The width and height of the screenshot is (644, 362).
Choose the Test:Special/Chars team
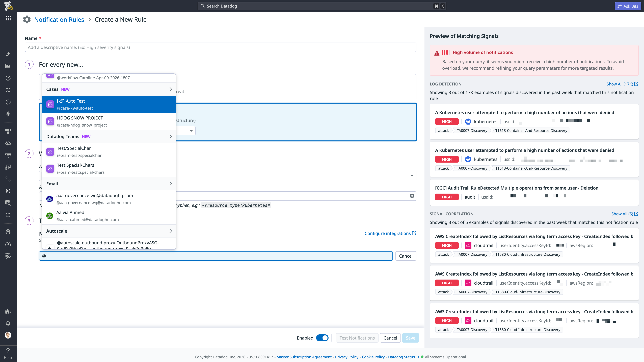(109, 169)
